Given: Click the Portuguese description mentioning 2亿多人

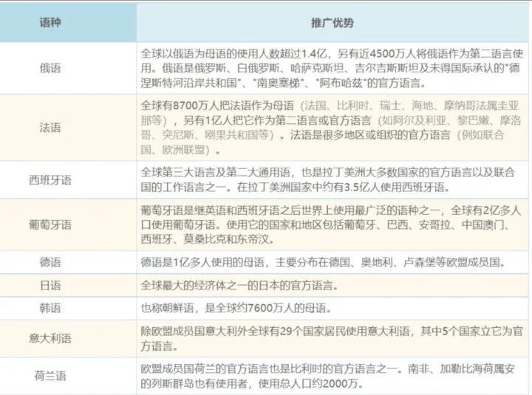Looking at the screenshot, I should [x=331, y=224].
